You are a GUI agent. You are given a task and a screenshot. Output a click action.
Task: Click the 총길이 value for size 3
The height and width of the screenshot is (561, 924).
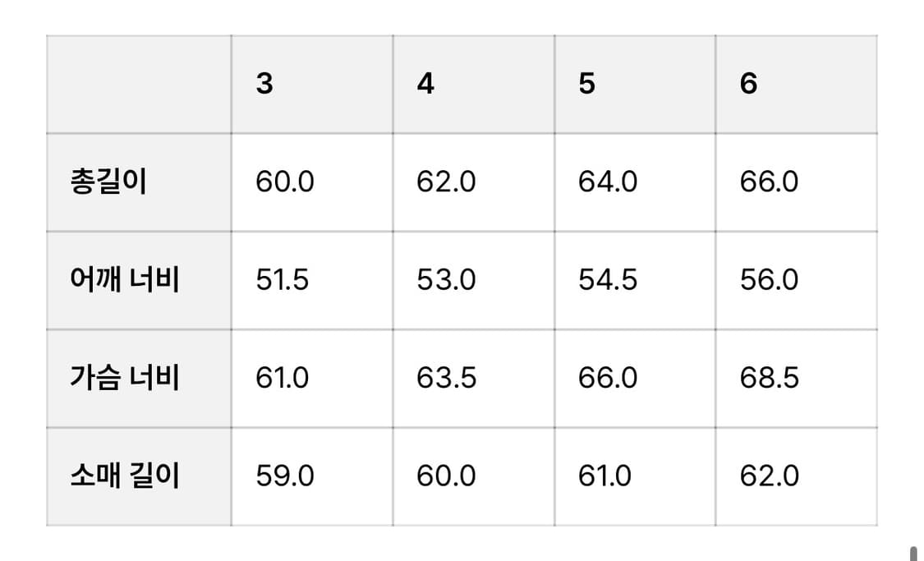pos(284,182)
